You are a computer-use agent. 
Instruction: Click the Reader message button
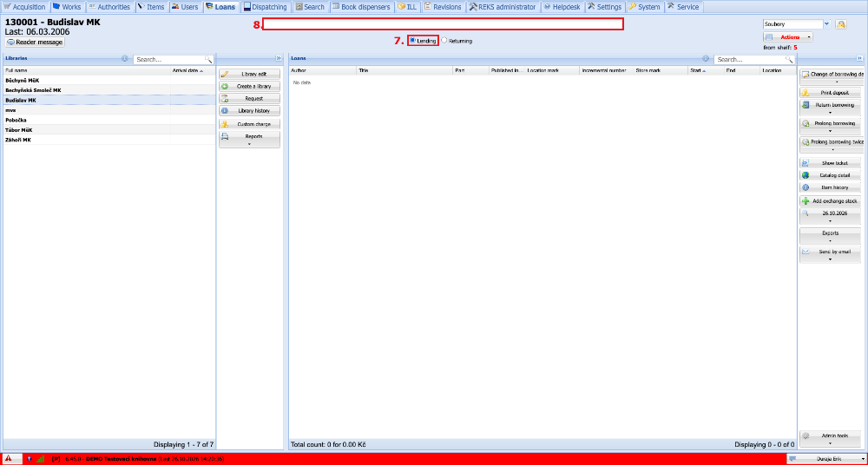36,42
